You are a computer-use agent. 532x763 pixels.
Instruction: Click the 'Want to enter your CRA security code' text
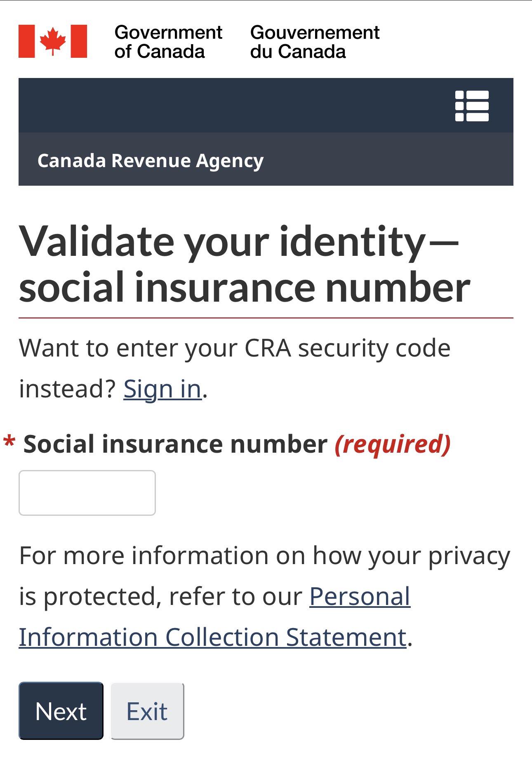[235, 348]
